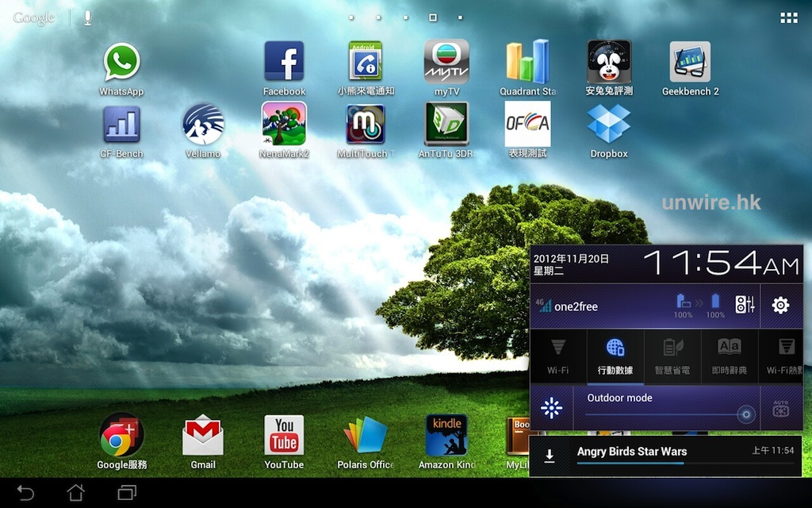
Task: Launch the Polaris Office app
Action: [x=365, y=436]
